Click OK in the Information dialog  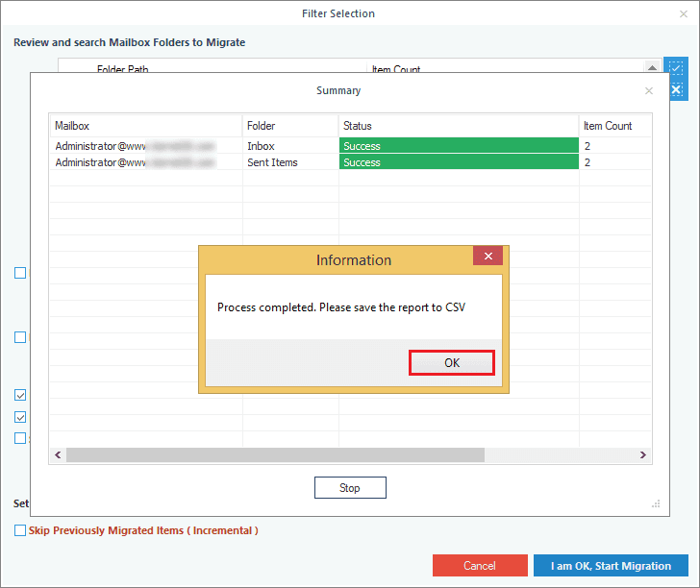pos(451,363)
